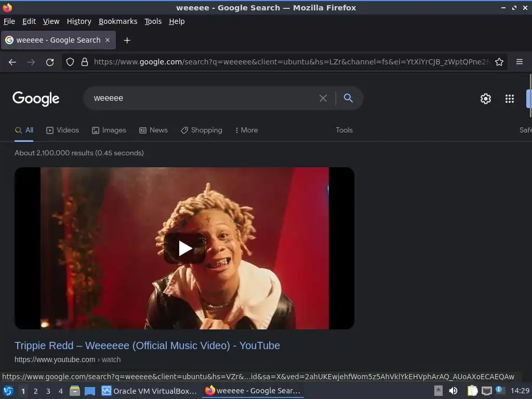Click the show desktop taskbar icon

[90, 391]
